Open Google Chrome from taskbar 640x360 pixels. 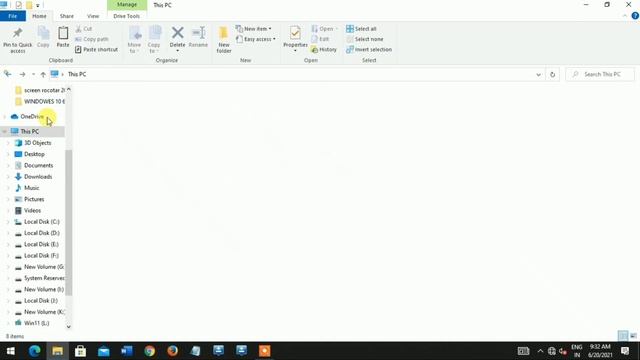149,351
